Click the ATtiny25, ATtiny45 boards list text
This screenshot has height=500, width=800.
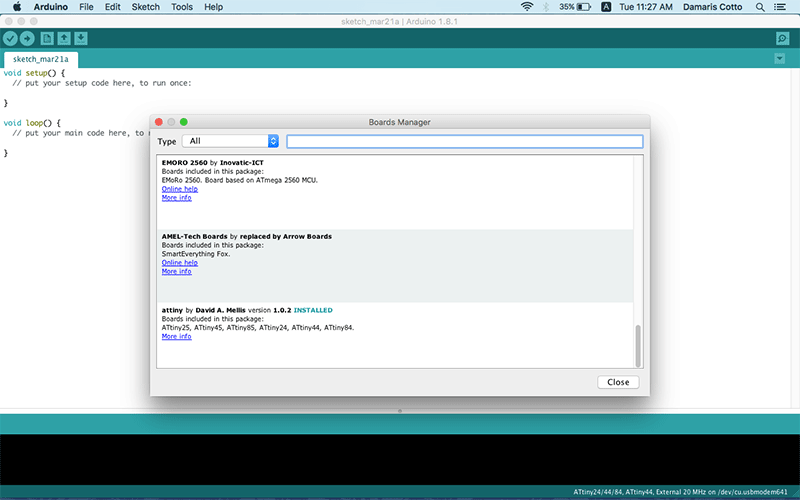click(x=258, y=328)
